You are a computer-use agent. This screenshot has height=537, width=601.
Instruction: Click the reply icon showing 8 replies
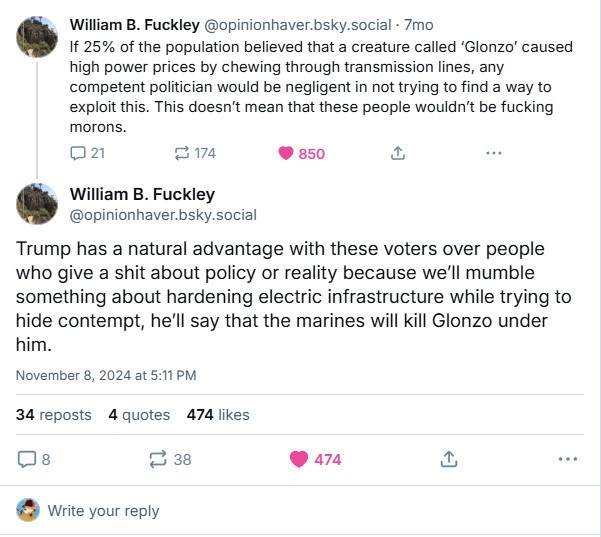click(x=28, y=459)
